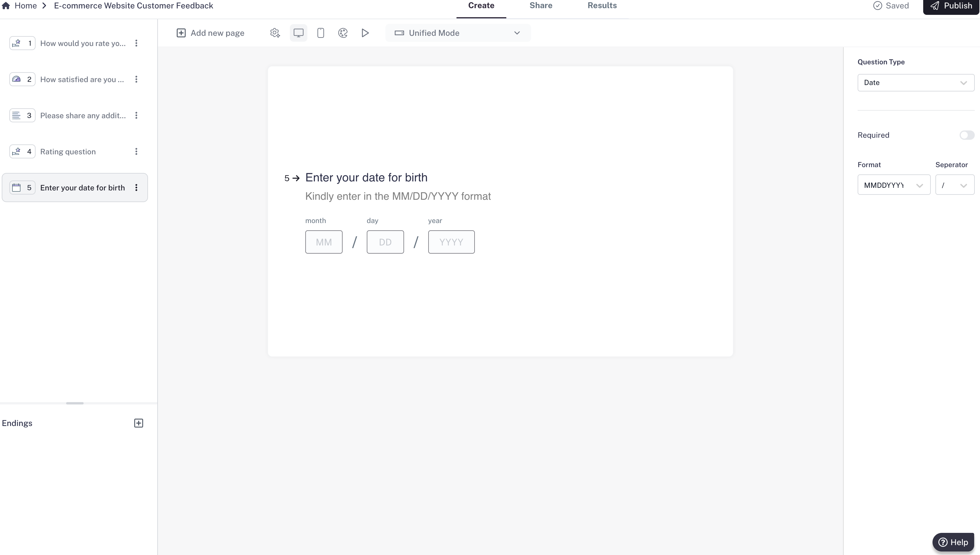The width and height of the screenshot is (980, 555).
Task: Click the Publish button
Action: 951,6
